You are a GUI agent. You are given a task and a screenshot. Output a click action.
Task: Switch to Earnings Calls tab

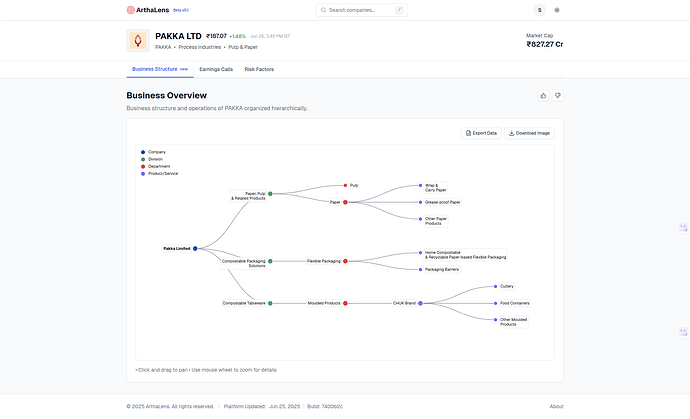coord(216,69)
